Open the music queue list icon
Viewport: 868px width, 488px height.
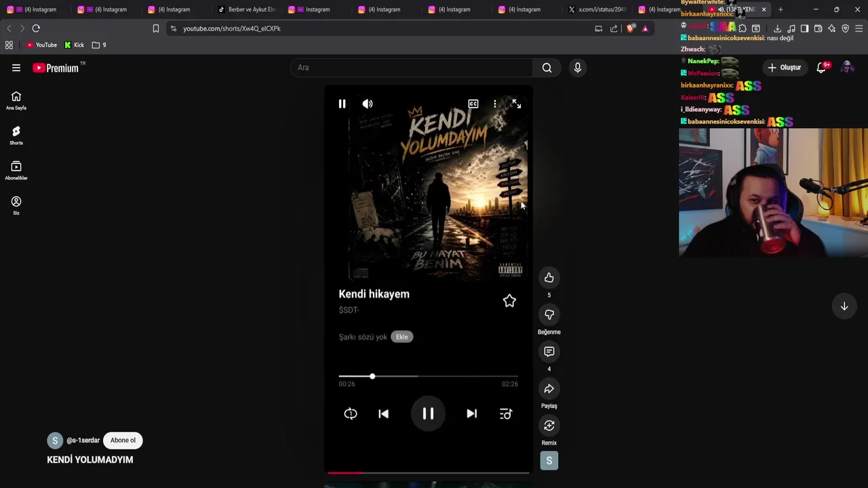click(x=506, y=413)
